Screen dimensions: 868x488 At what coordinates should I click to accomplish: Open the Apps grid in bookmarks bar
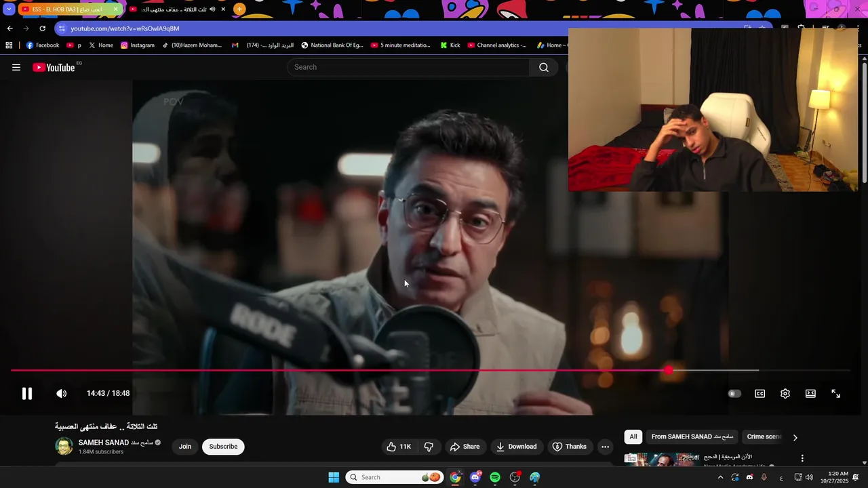click(9, 45)
